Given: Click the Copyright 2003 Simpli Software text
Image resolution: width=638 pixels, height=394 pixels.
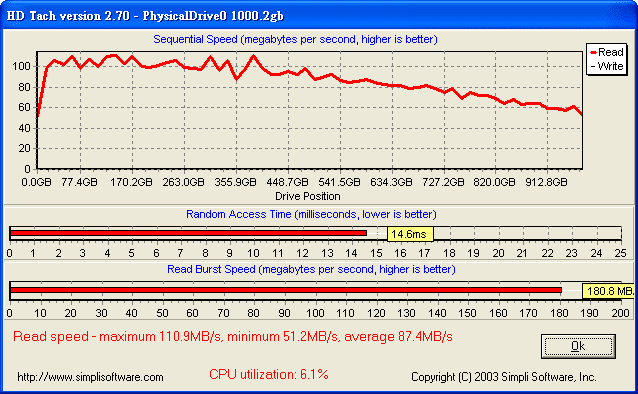Looking at the screenshot, I should click(x=504, y=377).
